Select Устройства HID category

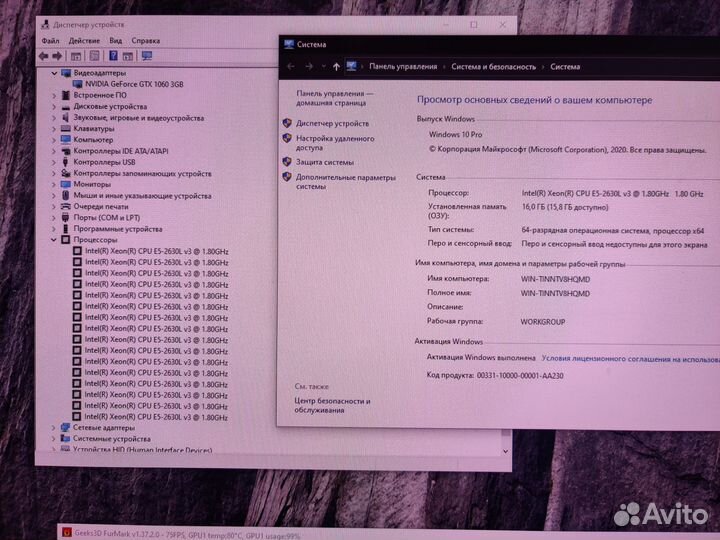pos(142,450)
